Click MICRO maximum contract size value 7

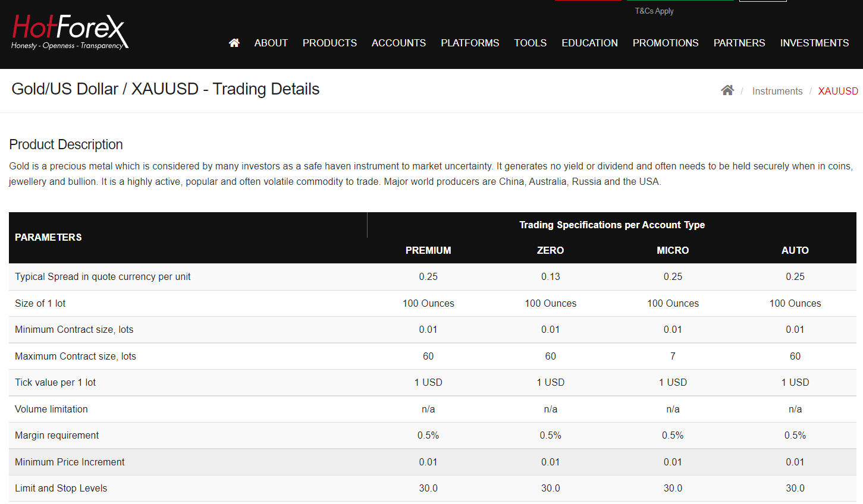673,356
